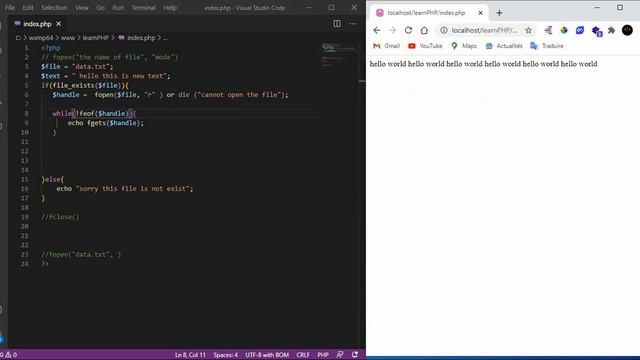
Task: Close the index.php editor tab
Action: (59, 24)
